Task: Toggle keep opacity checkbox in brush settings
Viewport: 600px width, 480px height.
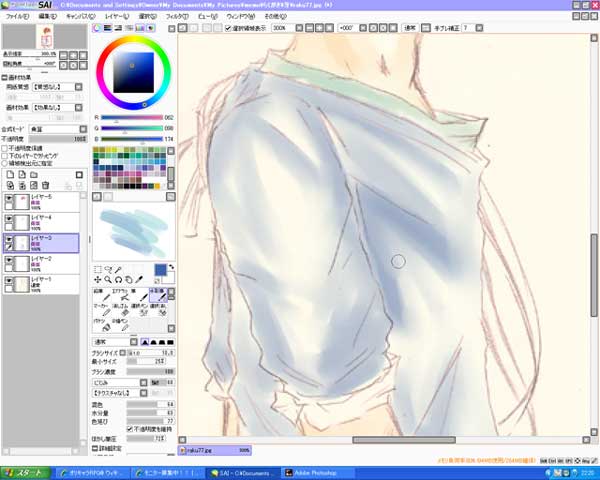Action: click(130, 429)
